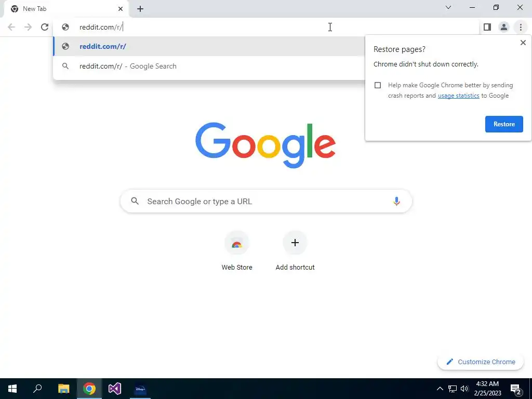This screenshot has width=532, height=399.
Task: Open the tab search chevron
Action: [448, 7]
